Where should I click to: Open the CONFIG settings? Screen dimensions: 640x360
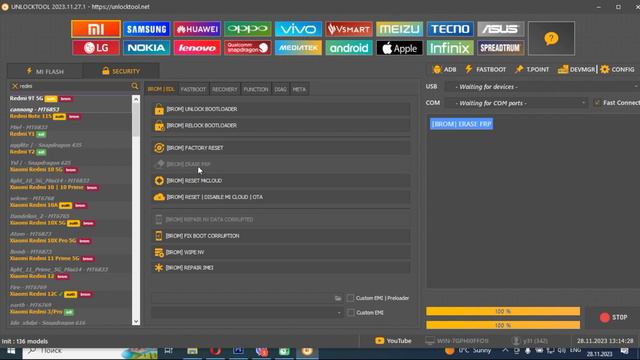click(x=618, y=69)
